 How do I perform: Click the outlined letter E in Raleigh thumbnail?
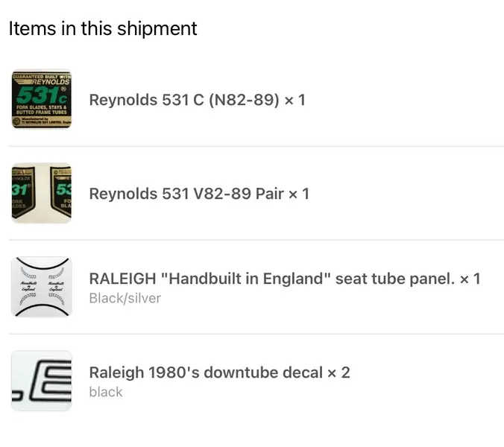click(x=51, y=381)
